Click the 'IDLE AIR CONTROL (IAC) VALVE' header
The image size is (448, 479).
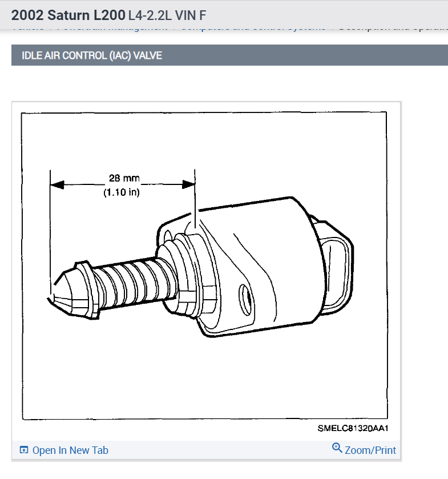92,55
